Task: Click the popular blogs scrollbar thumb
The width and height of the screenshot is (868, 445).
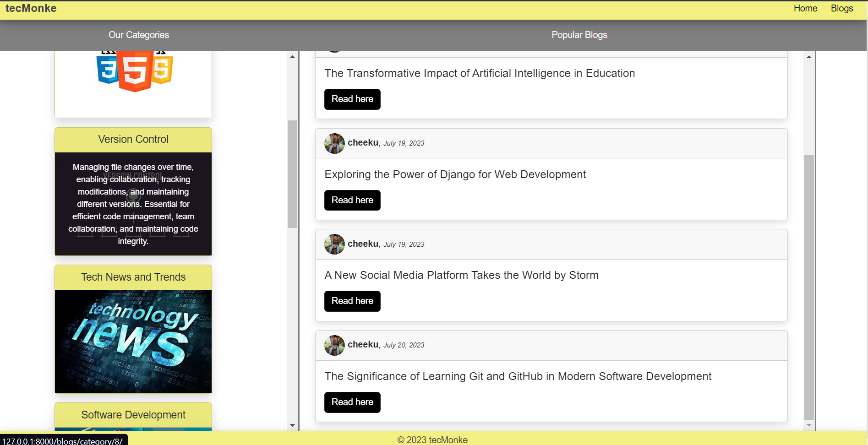Action: [809, 287]
